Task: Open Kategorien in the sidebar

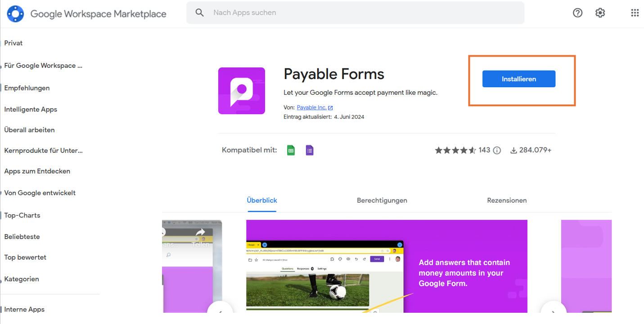Action: pyautogui.click(x=22, y=279)
